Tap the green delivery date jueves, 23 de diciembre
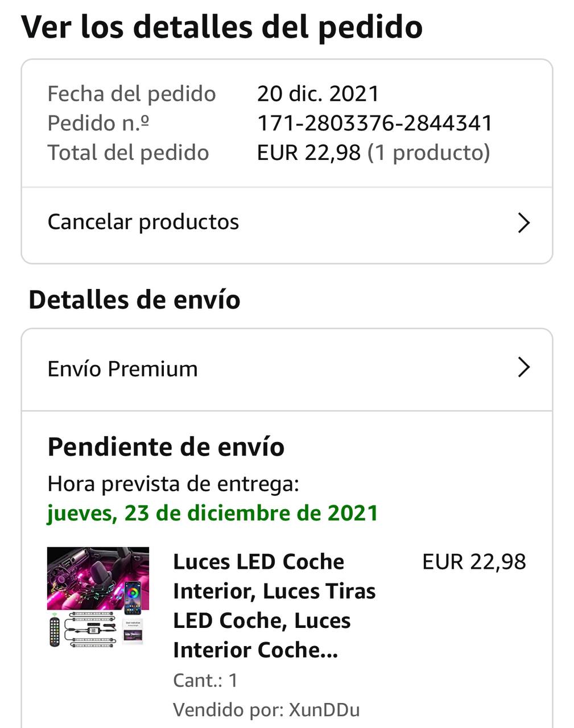This screenshot has height=728, width=574. (212, 514)
